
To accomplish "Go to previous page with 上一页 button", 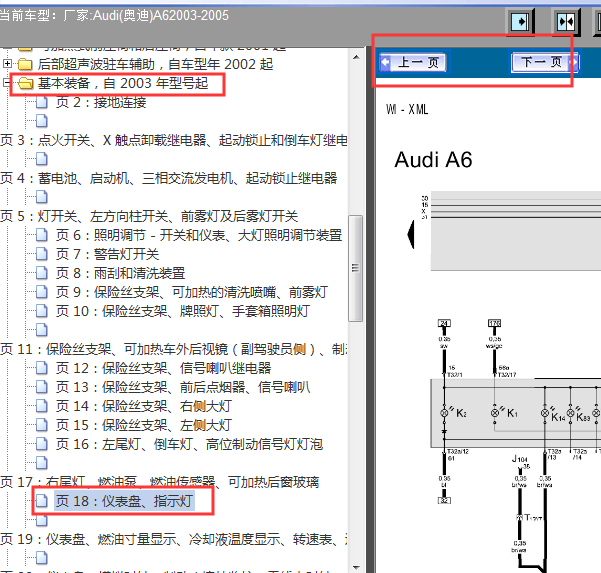I will point(413,62).
